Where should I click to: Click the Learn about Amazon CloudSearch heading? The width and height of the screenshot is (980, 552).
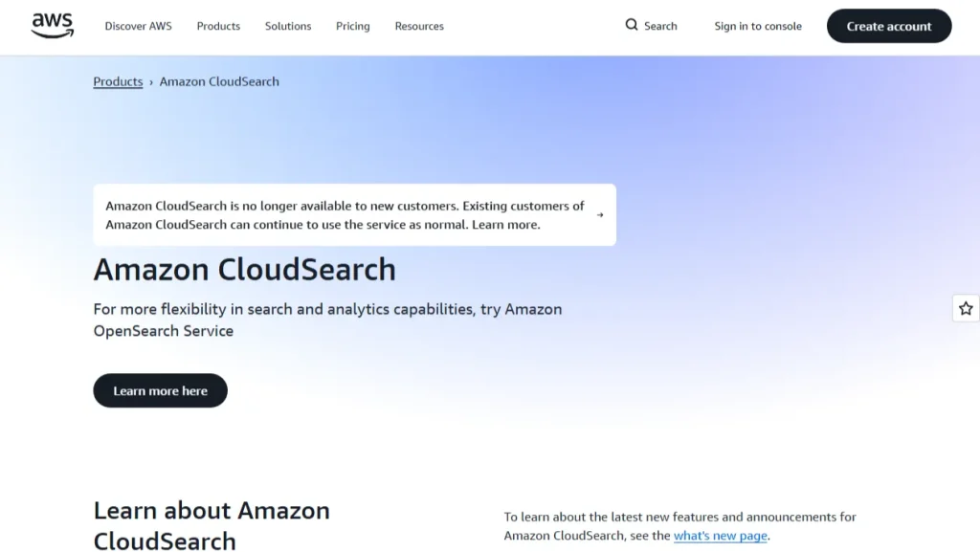(x=212, y=526)
